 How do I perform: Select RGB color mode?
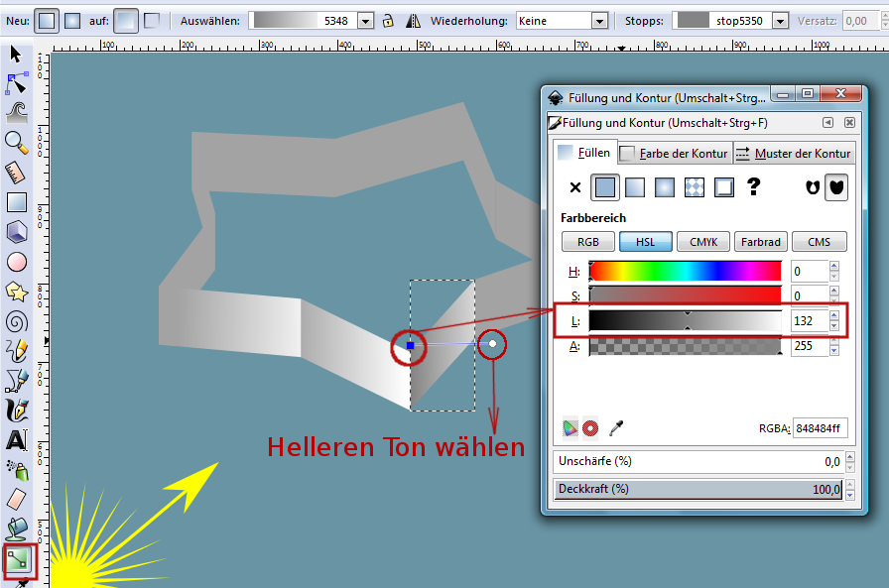[x=588, y=242]
